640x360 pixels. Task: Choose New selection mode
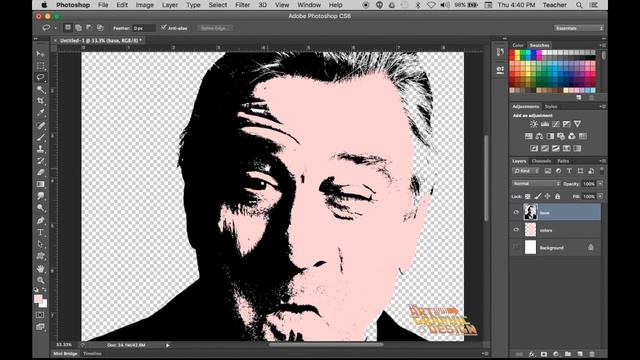(x=68, y=28)
